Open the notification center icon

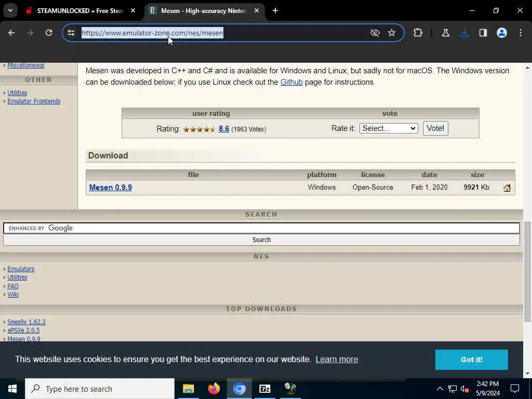pyautogui.click(x=515, y=389)
